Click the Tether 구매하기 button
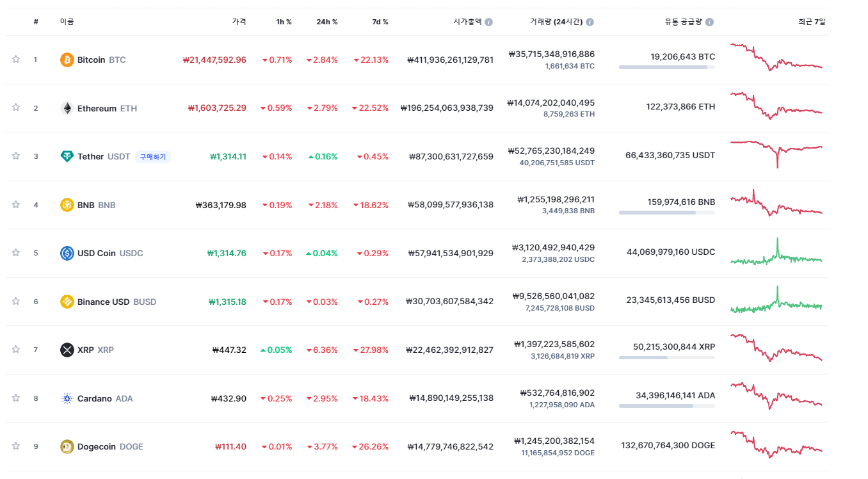The width and height of the screenshot is (868, 479). 153,156
